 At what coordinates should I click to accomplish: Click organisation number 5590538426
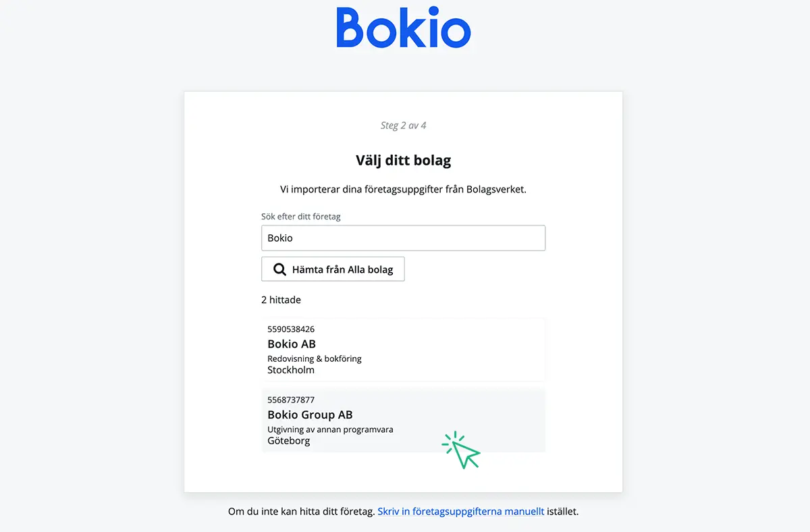tap(291, 329)
